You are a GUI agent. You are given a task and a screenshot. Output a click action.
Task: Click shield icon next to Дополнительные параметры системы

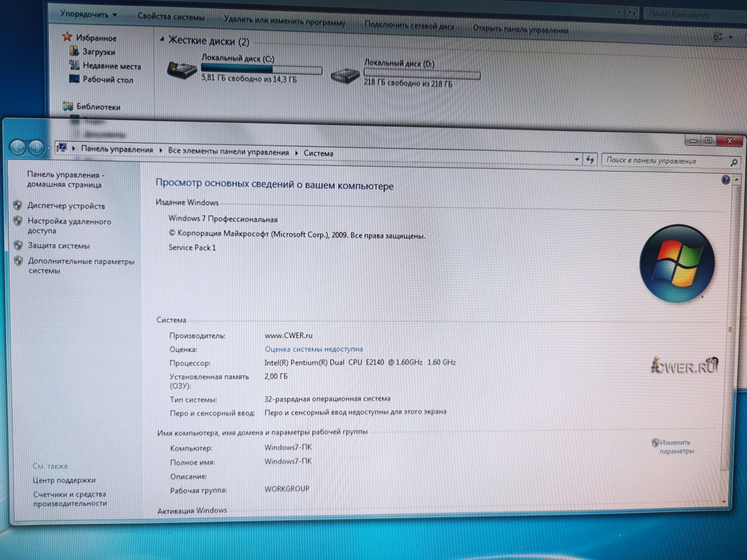[x=19, y=261]
